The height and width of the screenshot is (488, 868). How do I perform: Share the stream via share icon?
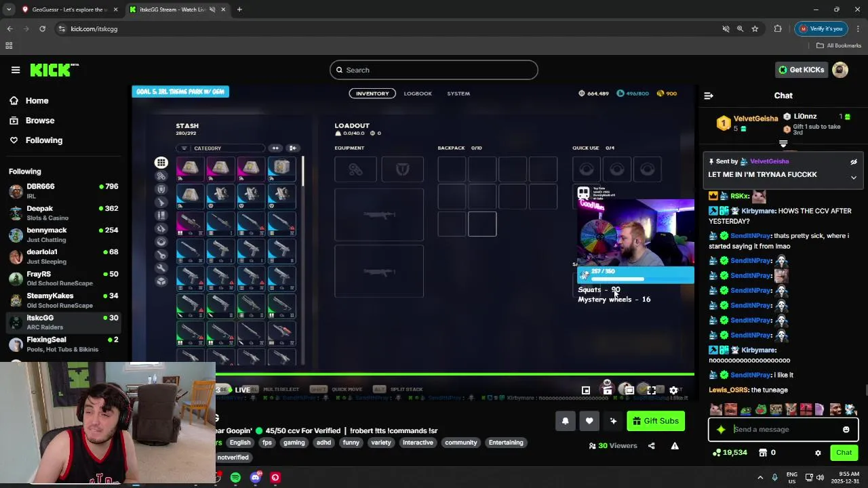click(652, 446)
